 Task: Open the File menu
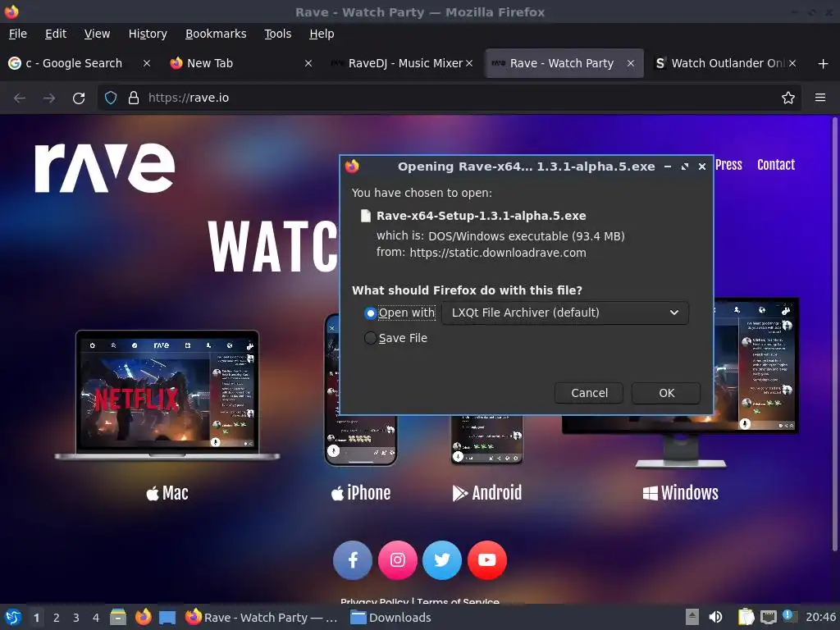[18, 34]
